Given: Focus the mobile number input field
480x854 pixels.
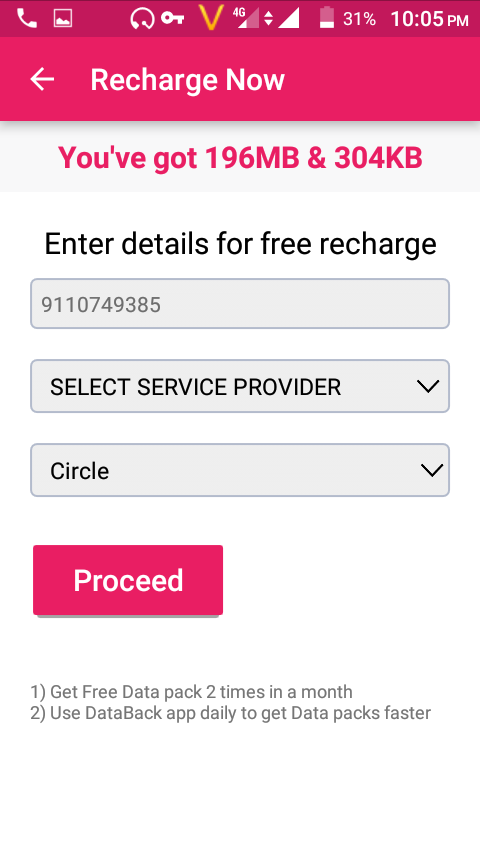Looking at the screenshot, I should (x=240, y=304).
